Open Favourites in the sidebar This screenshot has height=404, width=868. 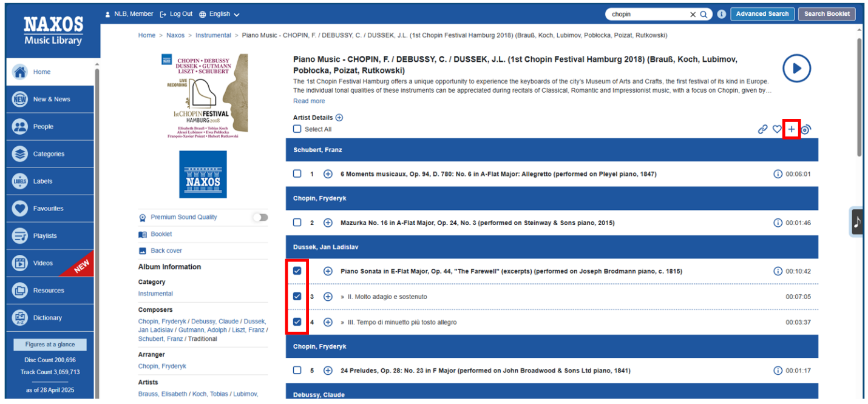[50, 208]
